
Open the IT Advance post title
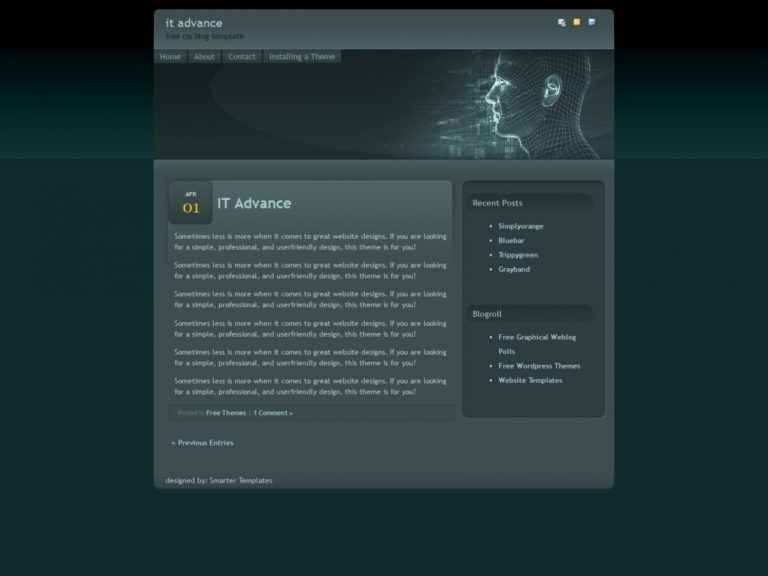(x=254, y=203)
